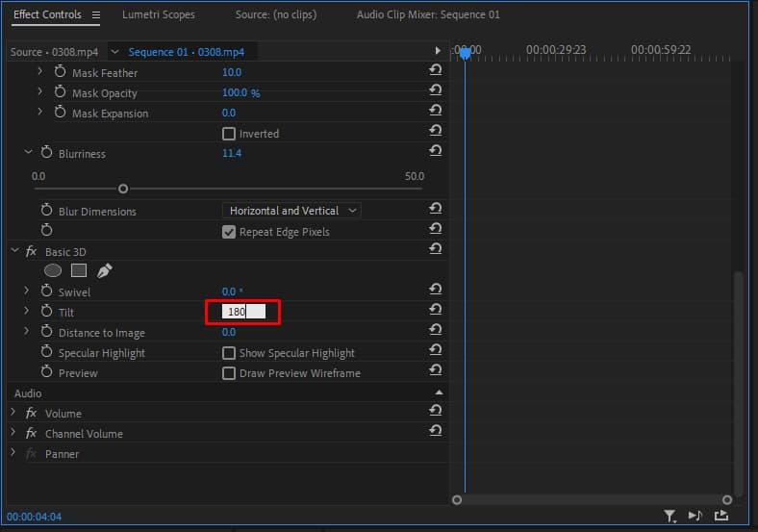Viewport: 758px width, 532px height.
Task: Reset the Tilt parameter
Action: [x=436, y=310]
